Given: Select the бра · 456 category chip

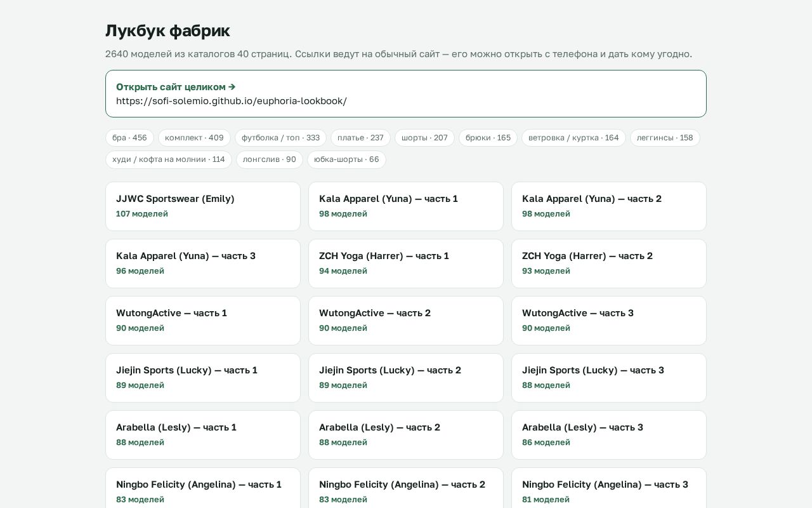Looking at the screenshot, I should (x=129, y=138).
